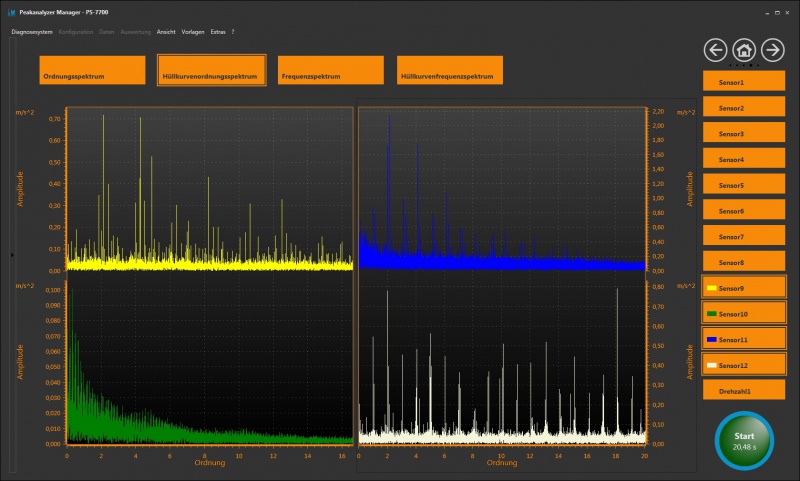Toggle Sensor9 yellow channel off
This screenshot has height=481, width=800.
(x=743, y=289)
